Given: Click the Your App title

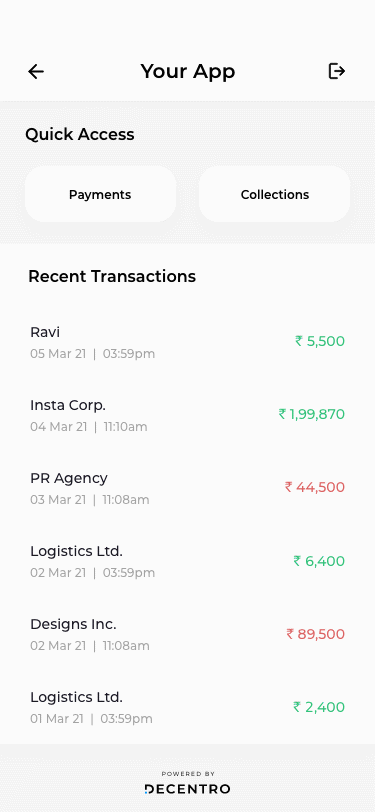Looking at the screenshot, I should (x=188, y=71).
